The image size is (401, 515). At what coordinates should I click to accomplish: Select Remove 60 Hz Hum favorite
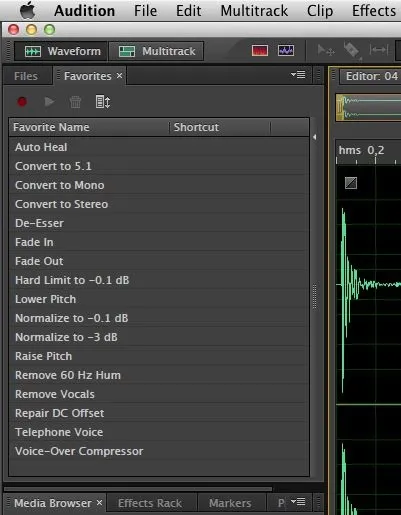tap(159, 375)
